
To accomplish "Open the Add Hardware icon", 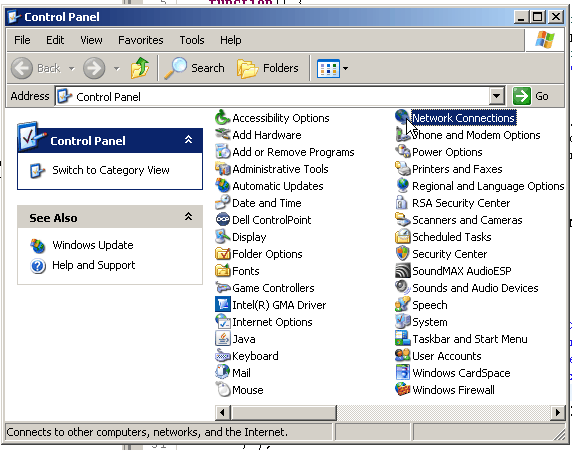I will tap(222, 135).
